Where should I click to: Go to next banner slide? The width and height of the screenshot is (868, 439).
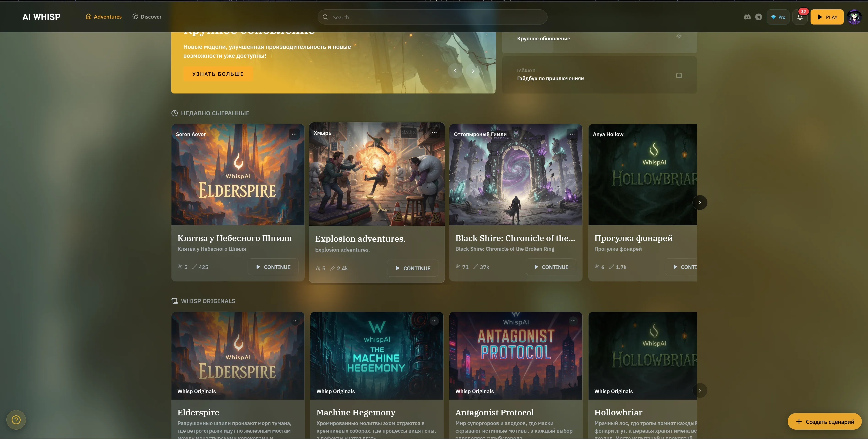(473, 71)
